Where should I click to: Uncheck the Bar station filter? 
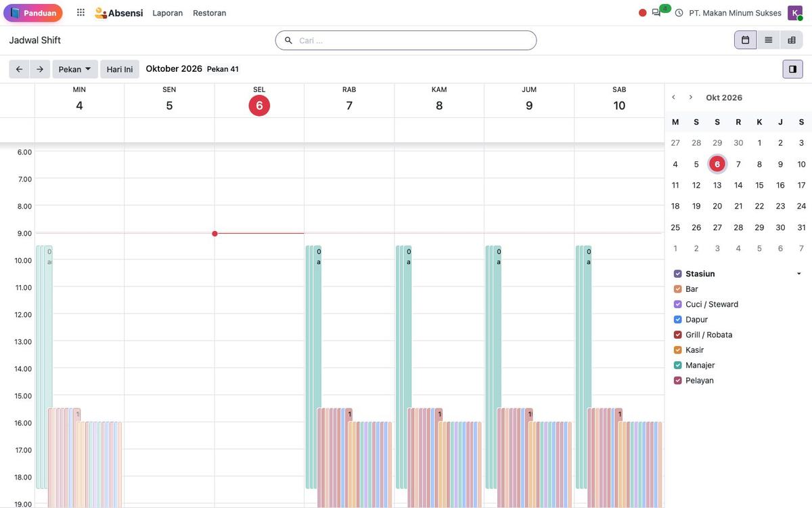(678, 289)
